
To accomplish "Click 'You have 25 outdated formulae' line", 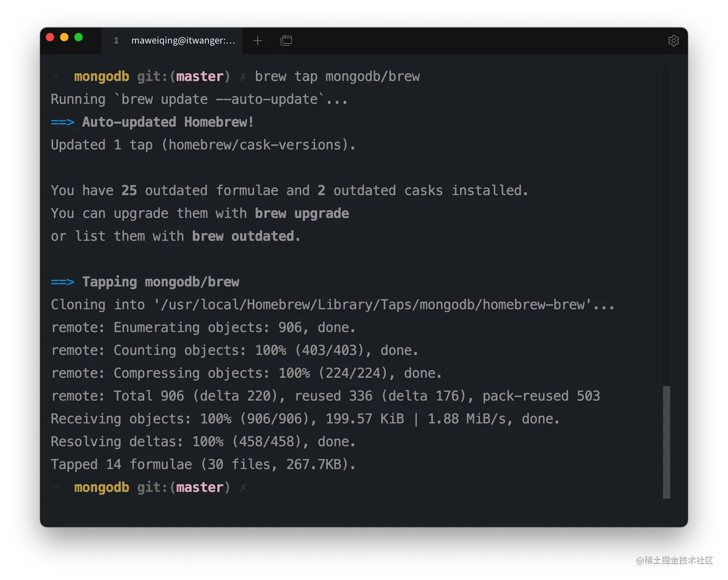I will (289, 191).
